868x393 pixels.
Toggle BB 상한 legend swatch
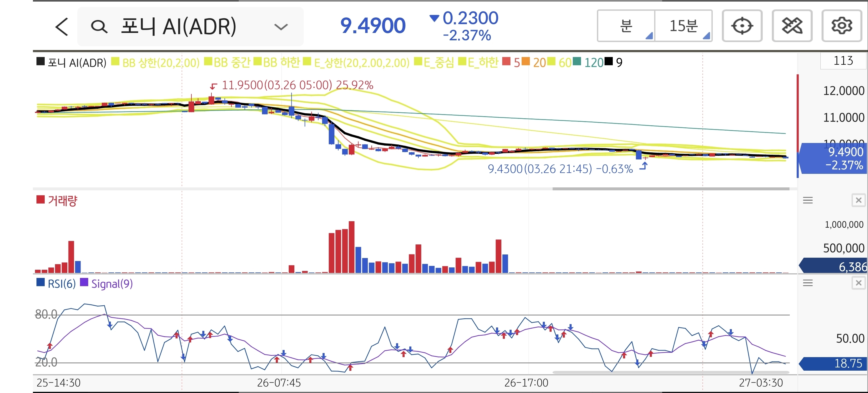click(115, 61)
